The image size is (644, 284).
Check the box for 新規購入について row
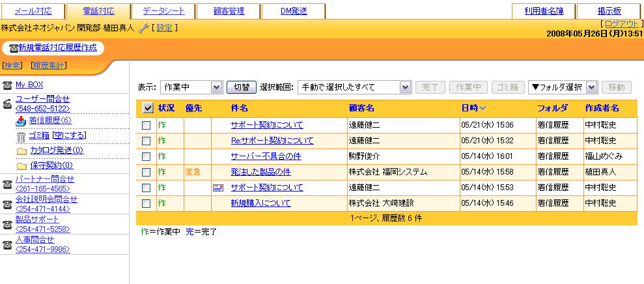tap(147, 203)
